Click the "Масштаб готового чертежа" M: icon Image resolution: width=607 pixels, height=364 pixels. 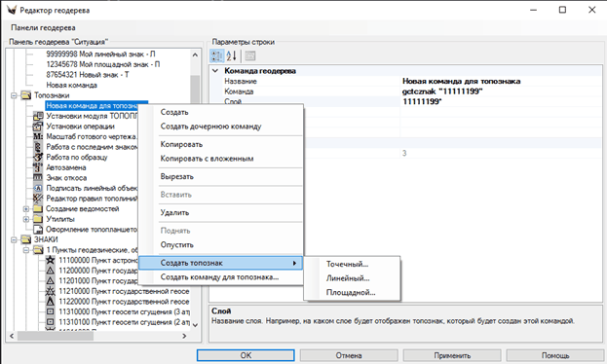(x=38, y=136)
